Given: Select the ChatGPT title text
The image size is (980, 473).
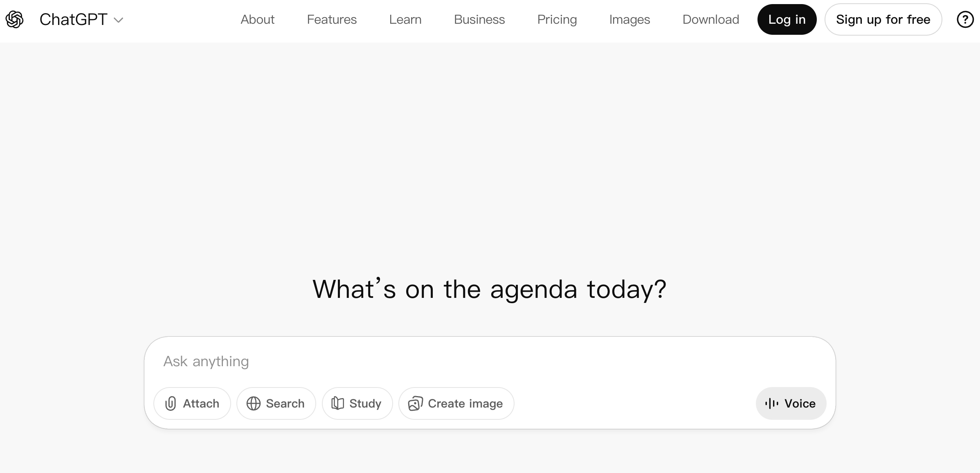Looking at the screenshot, I should (x=73, y=20).
